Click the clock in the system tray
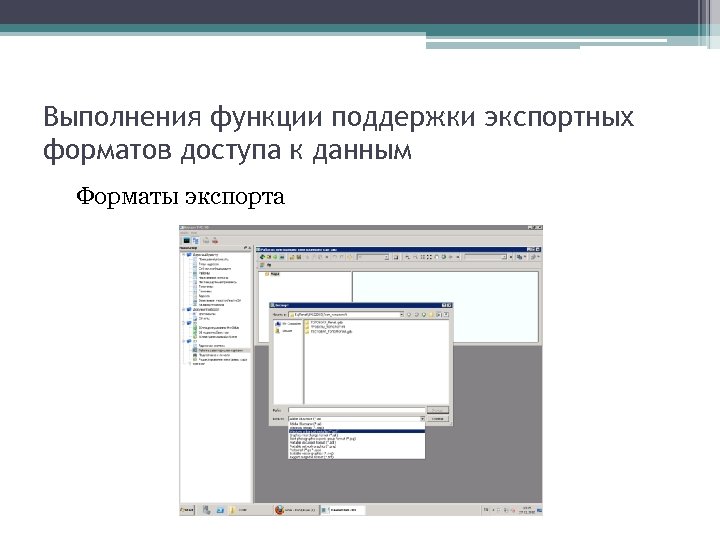720x540 pixels. tap(528, 510)
